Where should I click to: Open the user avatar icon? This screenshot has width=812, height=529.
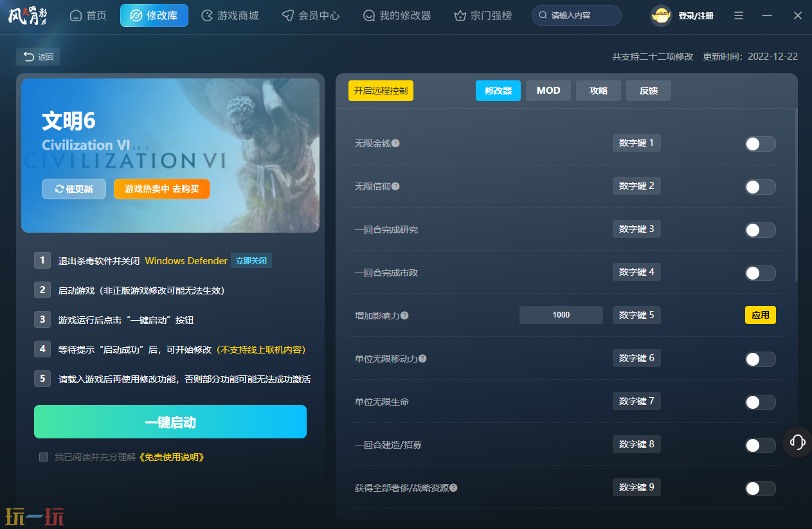coord(661,15)
